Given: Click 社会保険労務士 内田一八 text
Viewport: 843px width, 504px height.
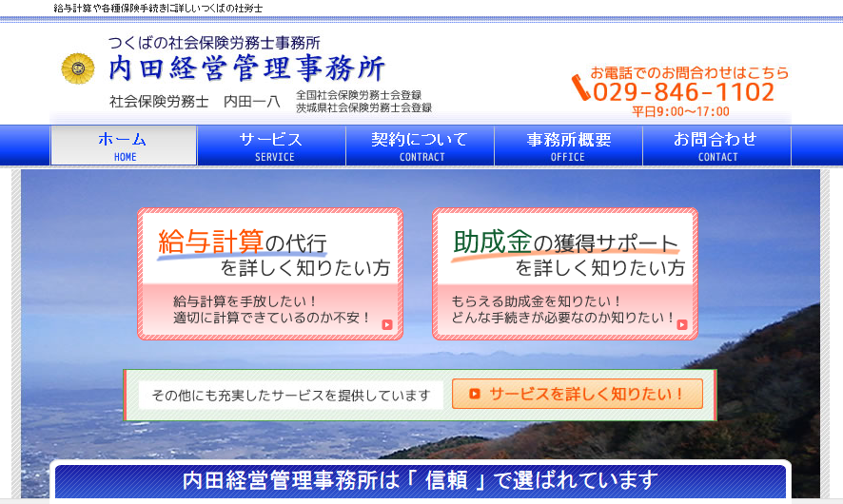Looking at the screenshot, I should click(x=195, y=101).
